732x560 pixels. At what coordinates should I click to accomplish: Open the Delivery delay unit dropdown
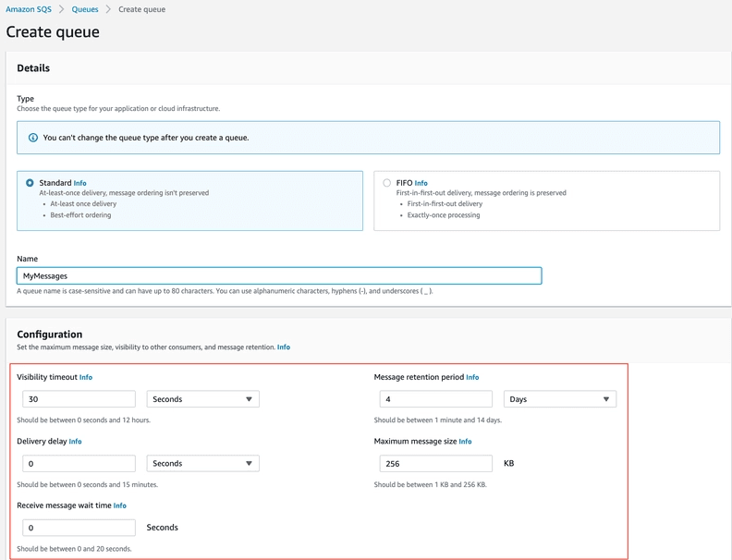pos(202,463)
